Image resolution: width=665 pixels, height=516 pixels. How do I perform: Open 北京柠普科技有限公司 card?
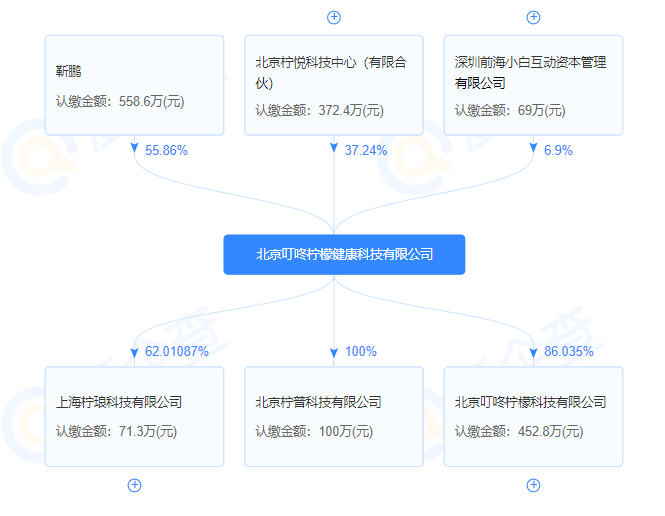[x=334, y=417]
